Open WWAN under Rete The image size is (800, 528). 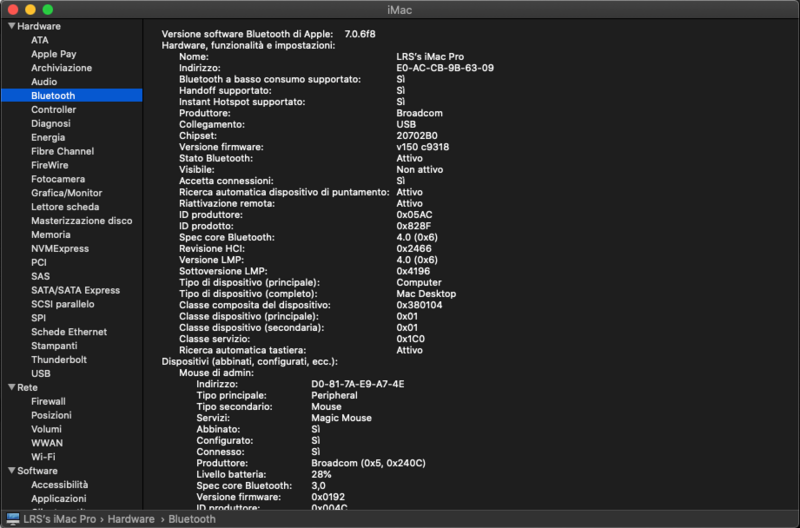(47, 443)
